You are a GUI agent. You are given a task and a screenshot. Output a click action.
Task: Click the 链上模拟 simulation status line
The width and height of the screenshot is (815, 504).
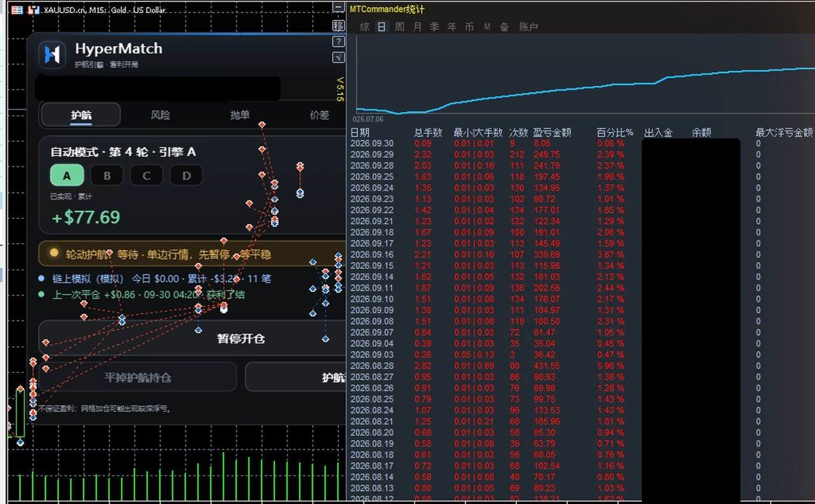pos(155,278)
